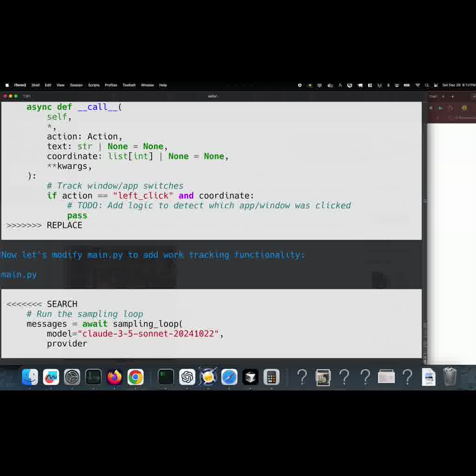
Task: Click plus new tab button in right window
Action: coord(452,97)
